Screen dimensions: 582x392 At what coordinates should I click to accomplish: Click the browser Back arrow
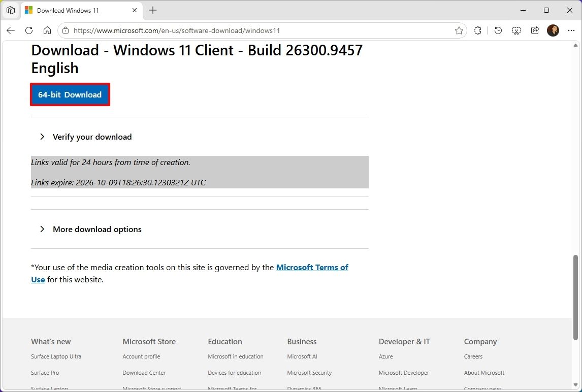coord(11,30)
